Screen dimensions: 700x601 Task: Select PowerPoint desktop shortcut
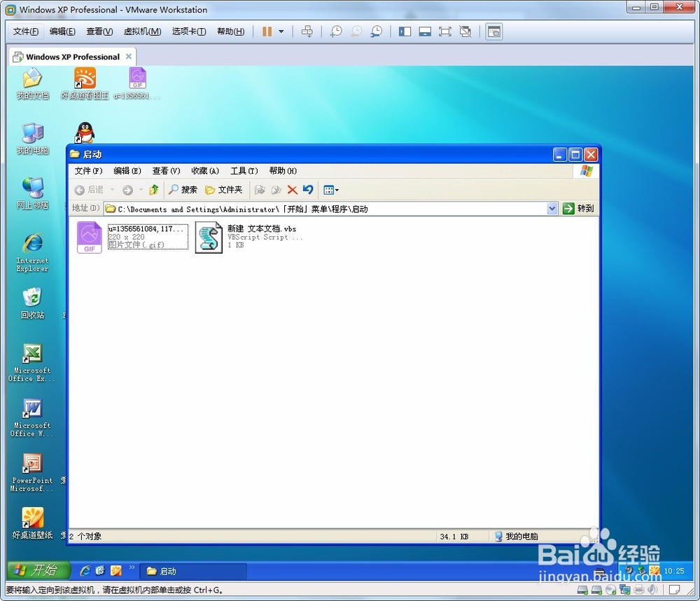click(x=31, y=473)
